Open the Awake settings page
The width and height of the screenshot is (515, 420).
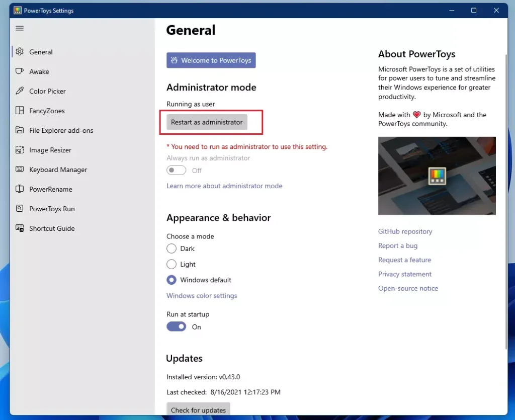click(82, 71)
